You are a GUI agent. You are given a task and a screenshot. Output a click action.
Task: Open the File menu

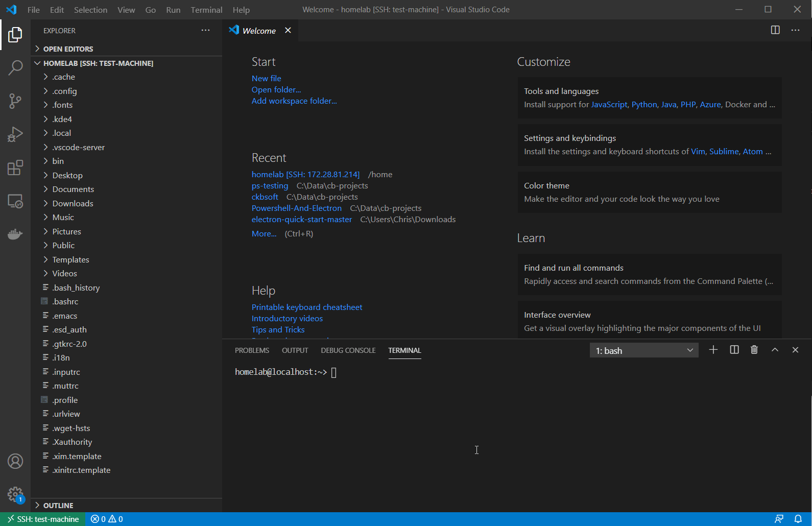pos(33,10)
